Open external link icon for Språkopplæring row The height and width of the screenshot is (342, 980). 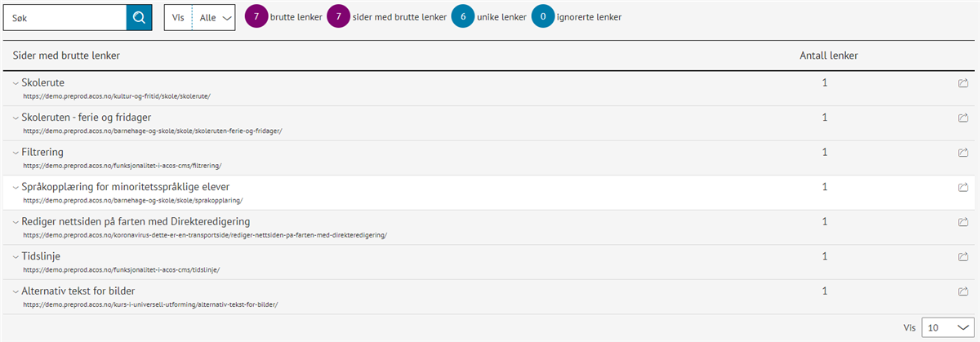[963, 187]
